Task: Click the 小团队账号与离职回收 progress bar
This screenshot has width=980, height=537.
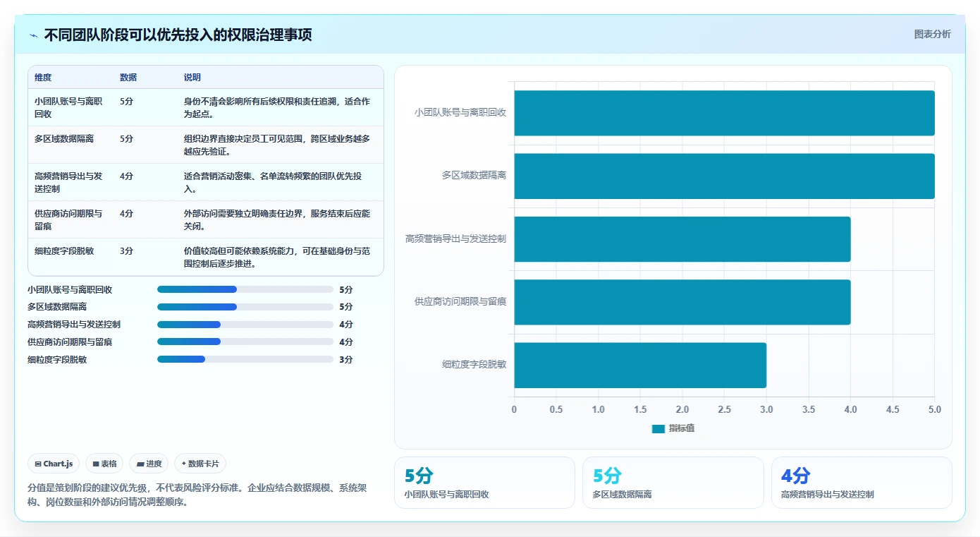Action: pos(245,289)
